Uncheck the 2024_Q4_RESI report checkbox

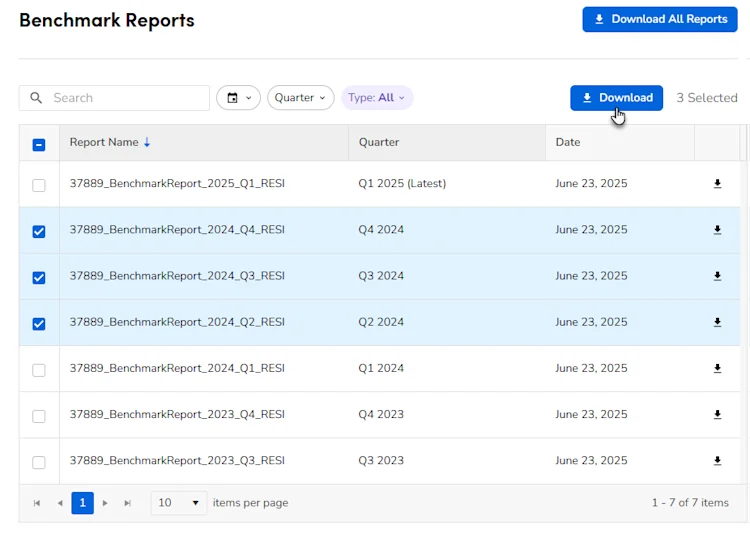point(39,231)
